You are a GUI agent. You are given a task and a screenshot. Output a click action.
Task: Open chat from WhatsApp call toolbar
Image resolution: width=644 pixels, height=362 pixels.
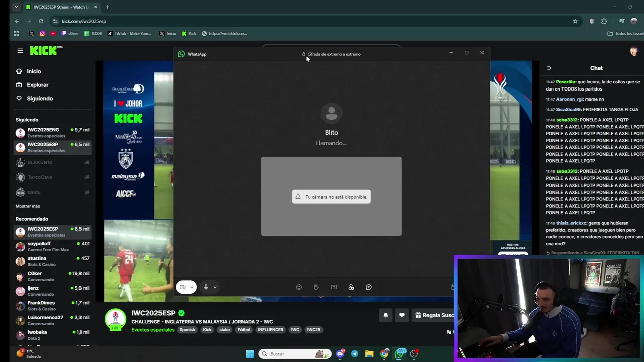[369, 287]
